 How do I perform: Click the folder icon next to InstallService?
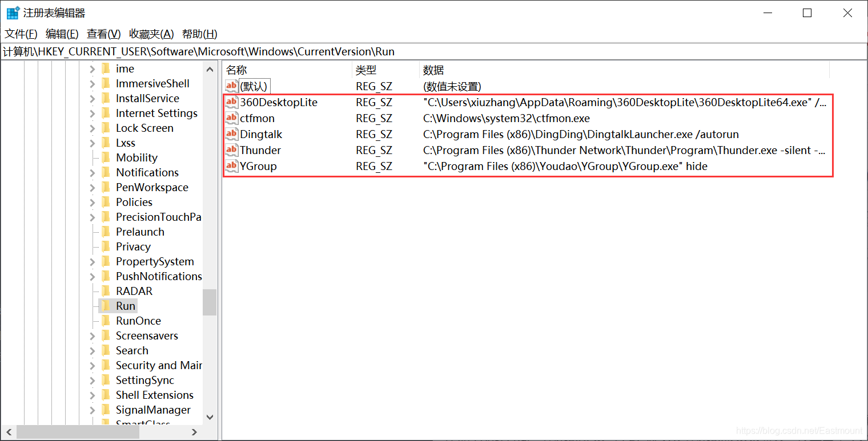coord(106,99)
